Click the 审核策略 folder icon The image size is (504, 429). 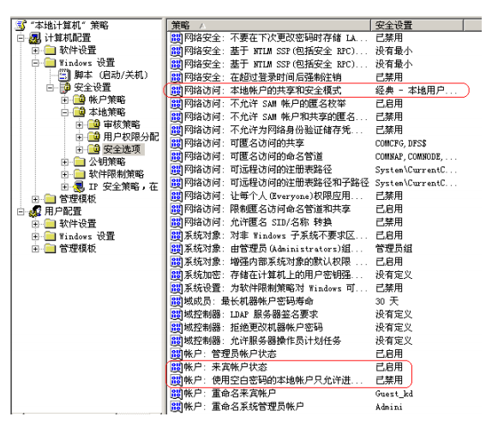[94, 124]
